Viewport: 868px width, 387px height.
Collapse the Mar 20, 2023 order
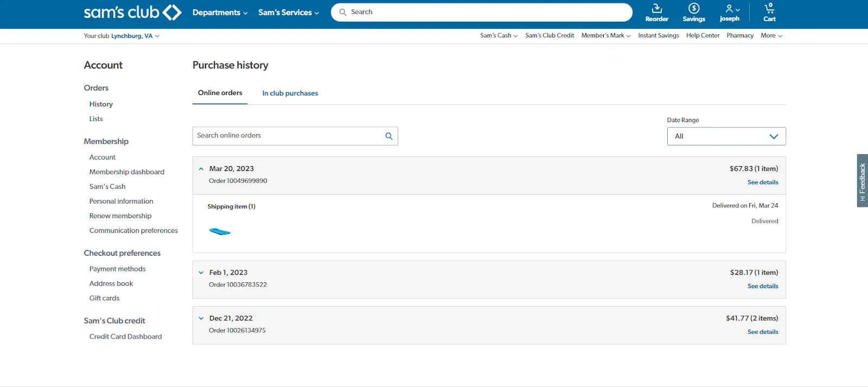[x=201, y=169]
